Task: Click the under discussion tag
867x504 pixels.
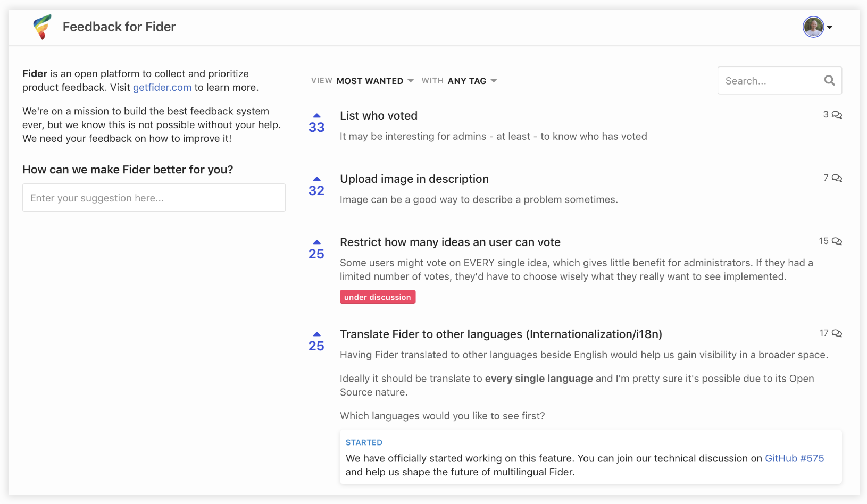Action: pyautogui.click(x=378, y=297)
